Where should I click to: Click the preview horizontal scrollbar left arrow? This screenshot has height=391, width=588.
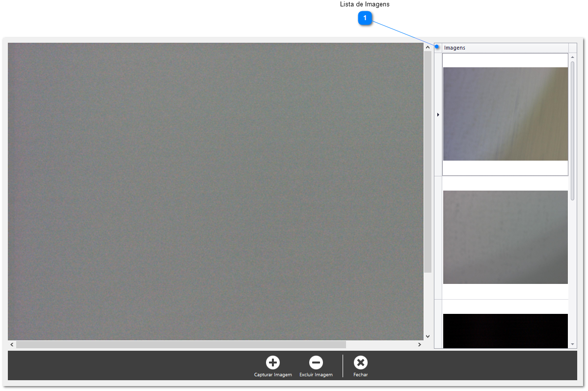click(x=12, y=344)
